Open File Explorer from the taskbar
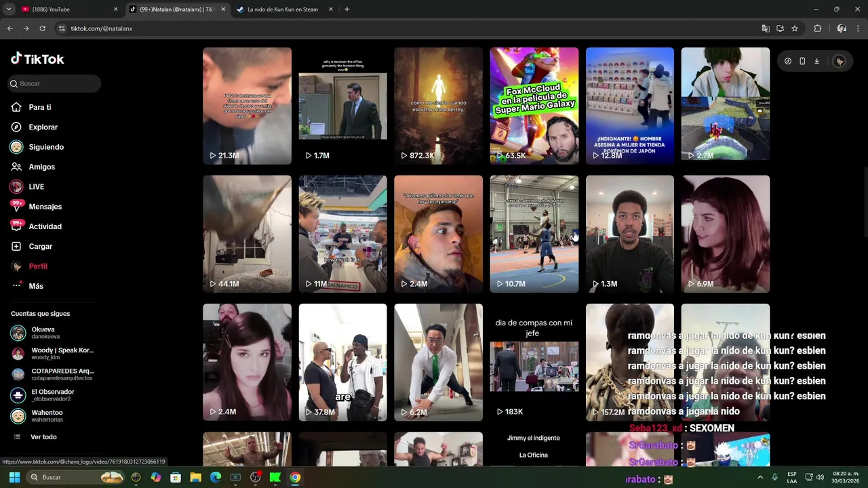Image resolution: width=868 pixels, height=488 pixels. pyautogui.click(x=195, y=477)
